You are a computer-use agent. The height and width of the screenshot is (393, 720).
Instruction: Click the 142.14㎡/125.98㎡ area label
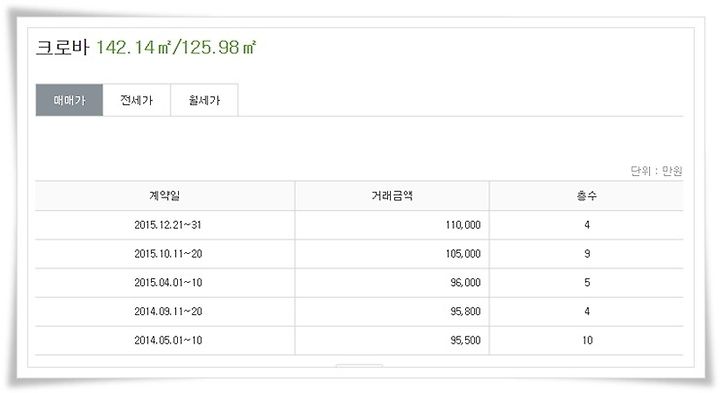point(176,47)
